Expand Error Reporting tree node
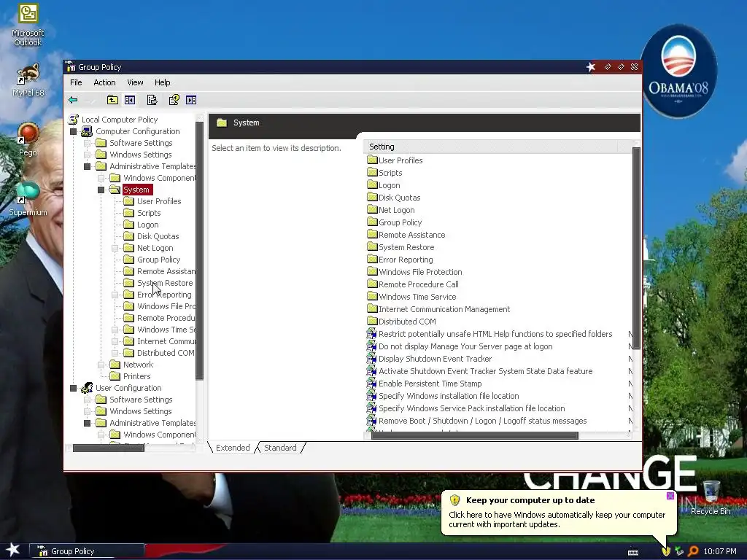 pyautogui.click(x=115, y=295)
